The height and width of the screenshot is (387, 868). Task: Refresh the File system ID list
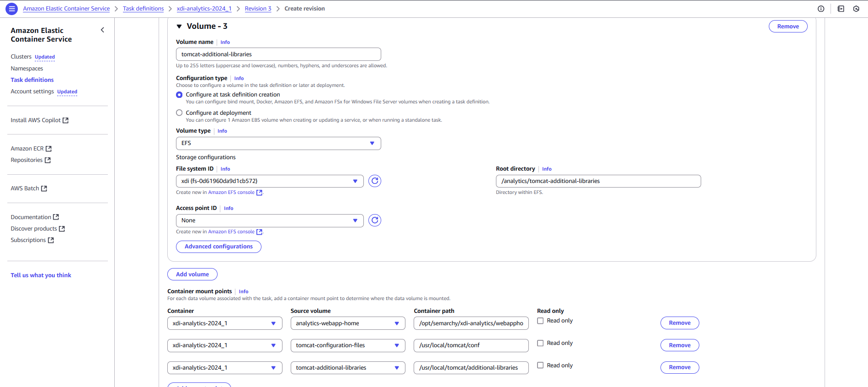375,181
